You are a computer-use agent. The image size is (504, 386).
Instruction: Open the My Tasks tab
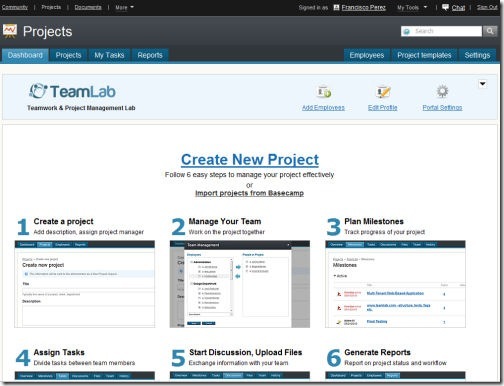coord(109,55)
